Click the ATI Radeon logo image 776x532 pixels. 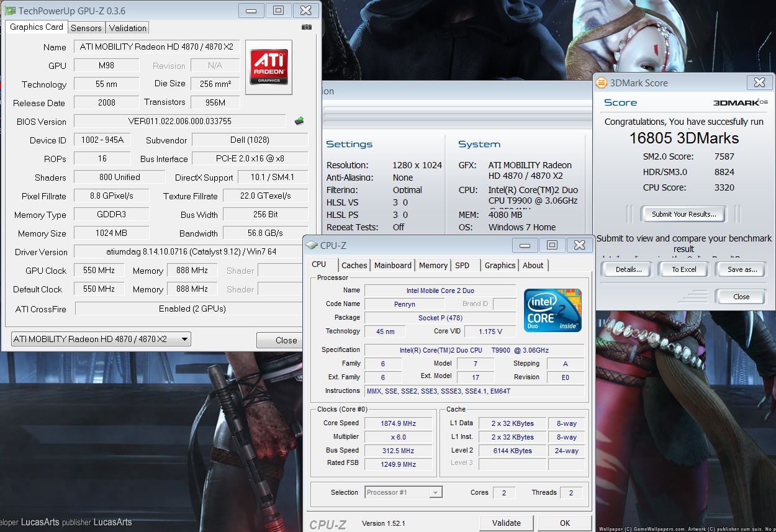[269, 67]
